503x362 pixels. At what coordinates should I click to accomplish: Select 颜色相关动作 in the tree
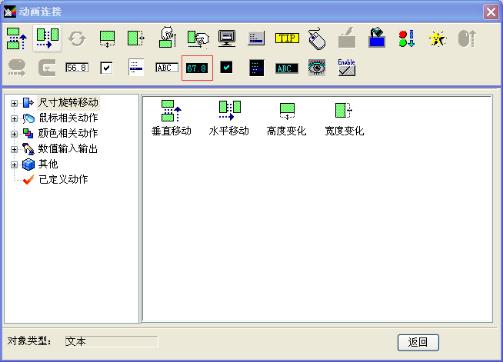pyautogui.click(x=68, y=133)
